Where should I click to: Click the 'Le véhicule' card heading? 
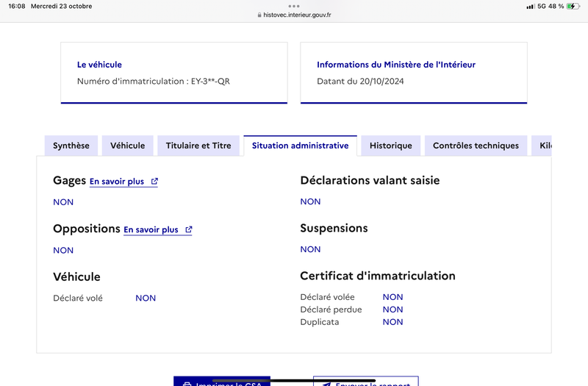point(99,65)
